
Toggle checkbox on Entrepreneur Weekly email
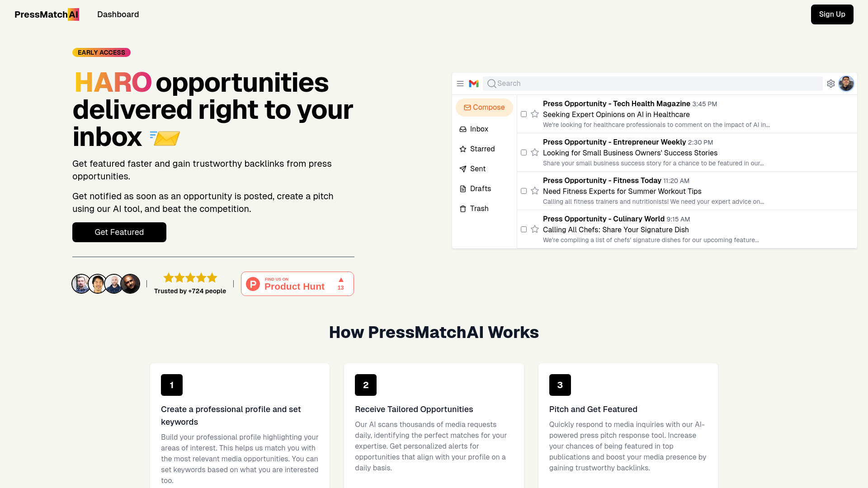pos(524,153)
